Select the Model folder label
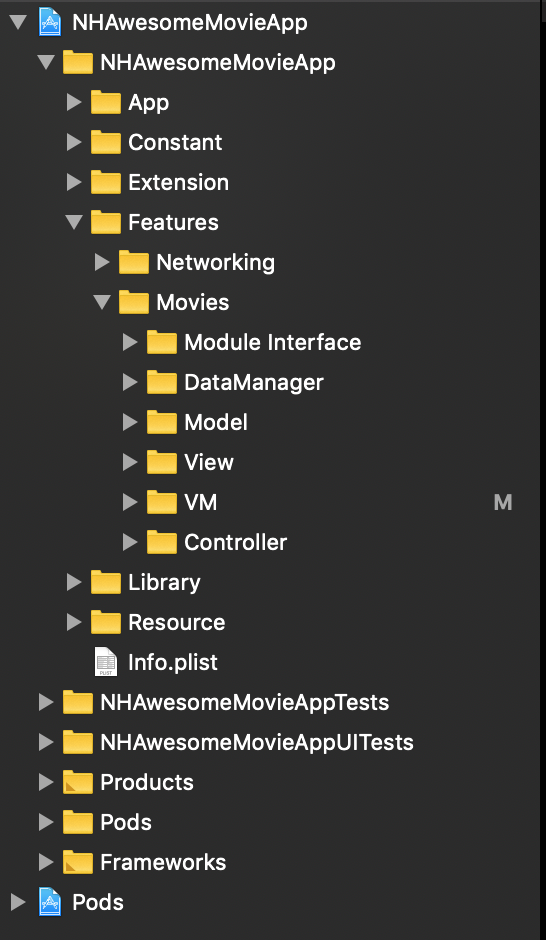546x940 pixels. (x=216, y=423)
